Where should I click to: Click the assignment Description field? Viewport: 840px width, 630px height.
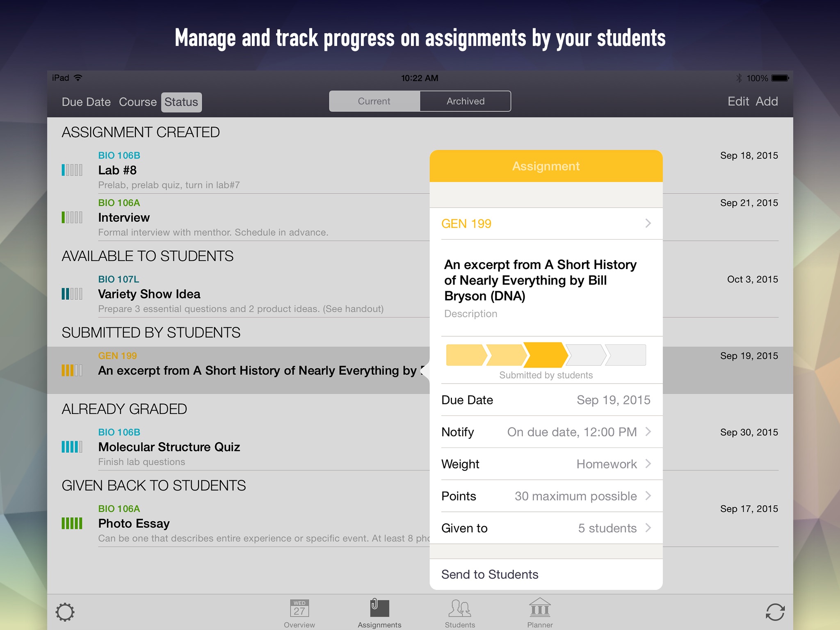(x=470, y=314)
